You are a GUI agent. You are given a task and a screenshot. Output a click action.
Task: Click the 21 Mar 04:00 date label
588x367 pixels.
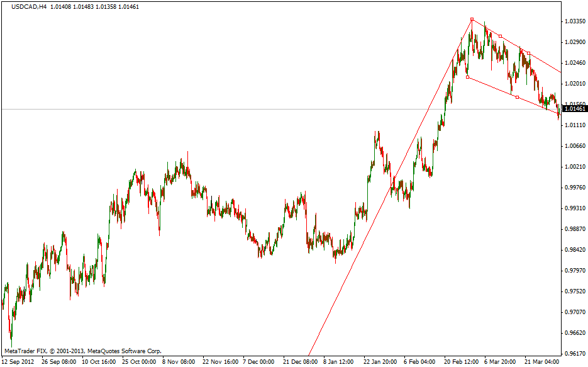coord(543,362)
